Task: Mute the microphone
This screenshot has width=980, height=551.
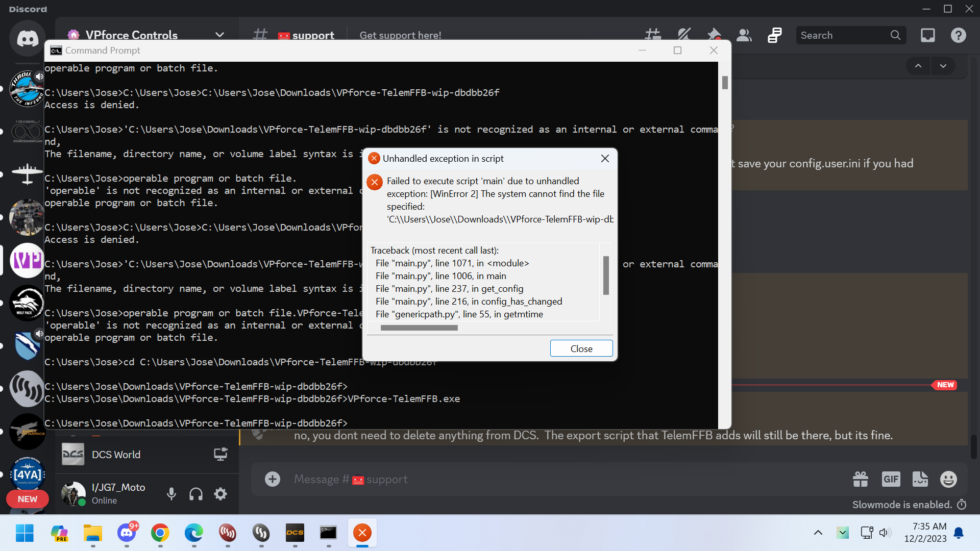Action: coord(171,494)
